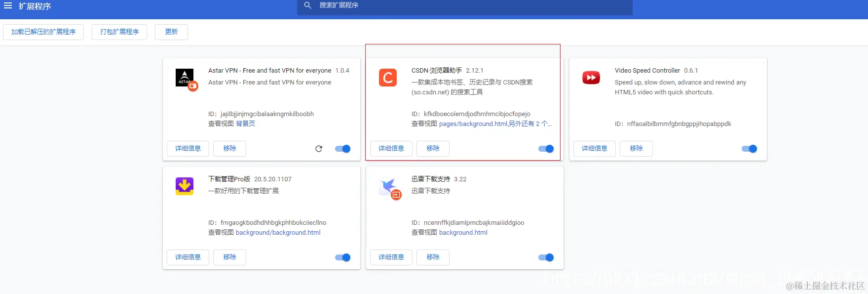The image size is (868, 294).
Task: Focus the search extensions field
Action: tap(465, 6)
